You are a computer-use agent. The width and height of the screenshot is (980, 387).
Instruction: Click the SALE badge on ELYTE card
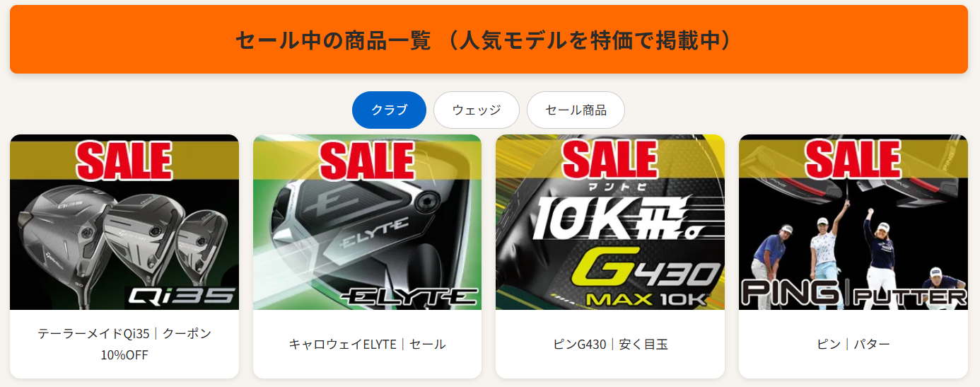coord(367,160)
